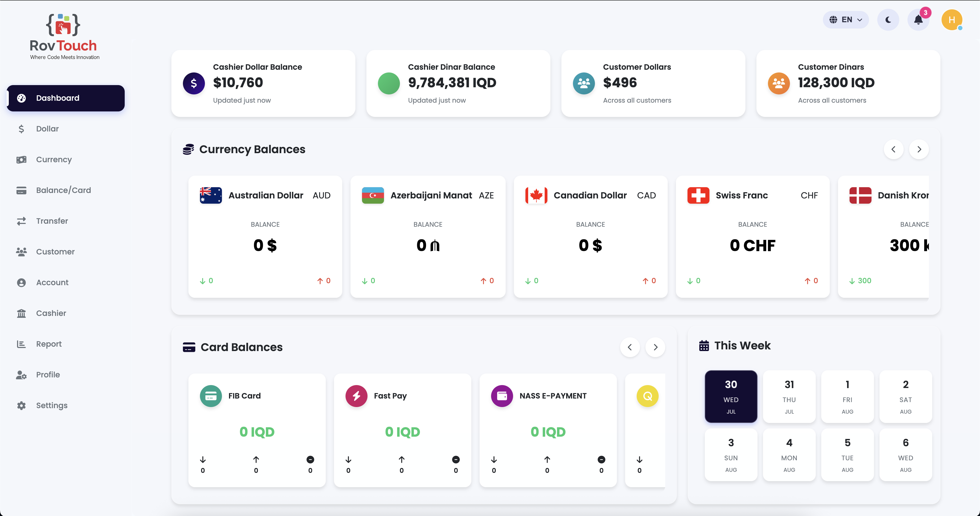Click the Danish flag icon
980x516 pixels.
(x=861, y=195)
